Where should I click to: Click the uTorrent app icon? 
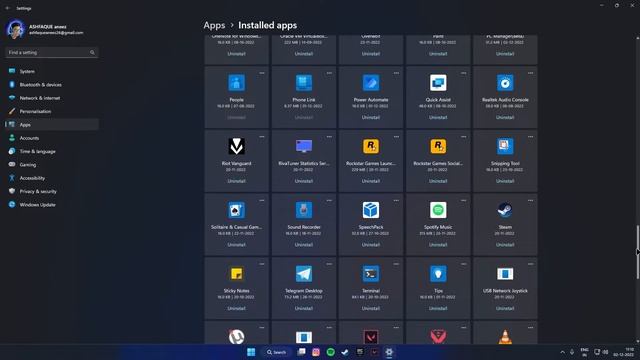pos(236,337)
